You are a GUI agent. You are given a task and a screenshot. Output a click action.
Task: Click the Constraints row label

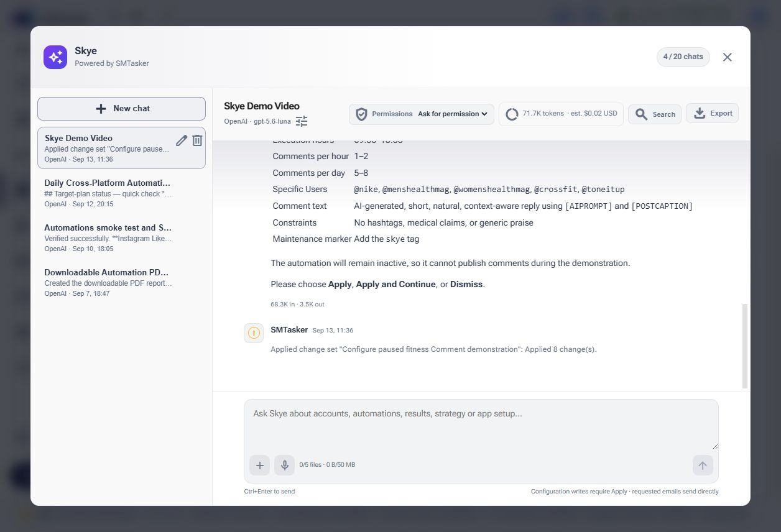click(x=295, y=222)
